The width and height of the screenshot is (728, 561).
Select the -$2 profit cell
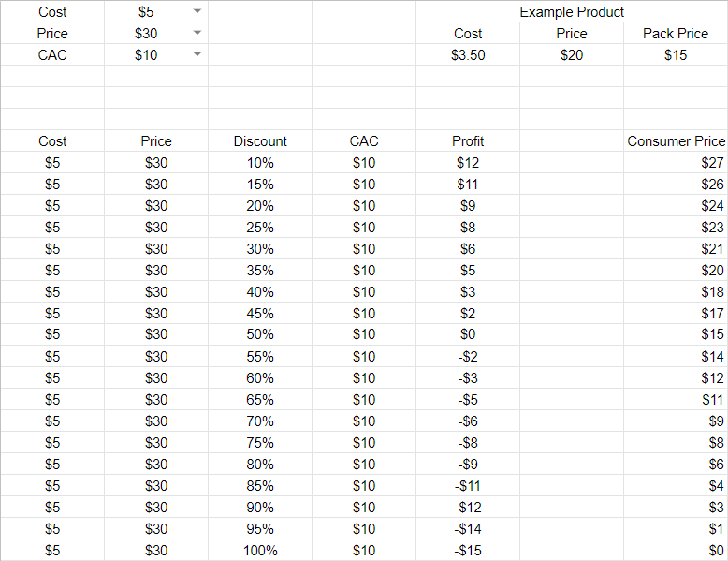point(468,357)
